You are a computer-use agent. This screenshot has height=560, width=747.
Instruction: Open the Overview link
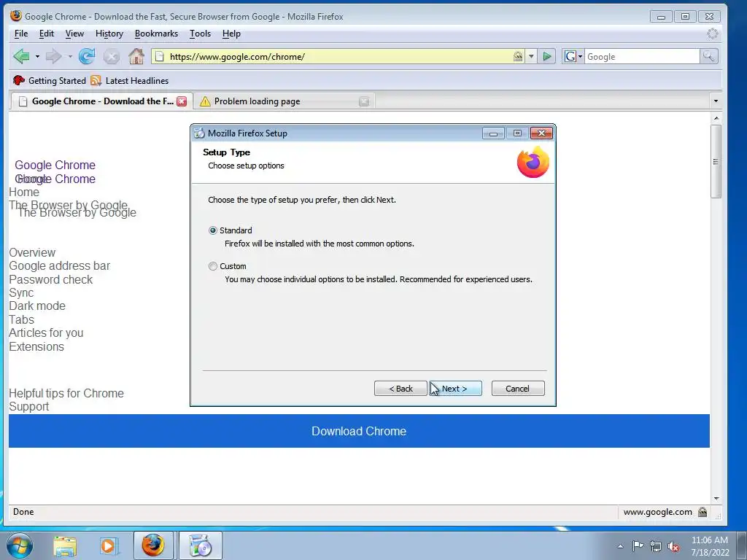[x=32, y=252]
